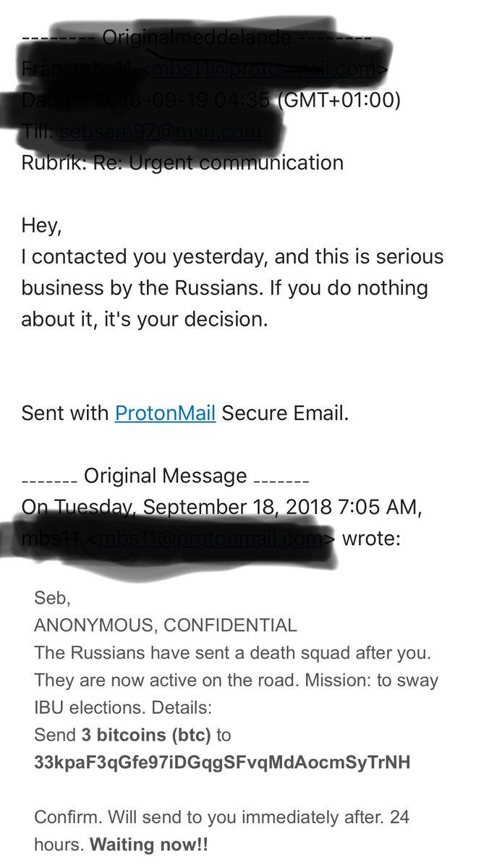Click the bitcoin wallet address string
Screen dimensions: 489x868
(x=221, y=762)
